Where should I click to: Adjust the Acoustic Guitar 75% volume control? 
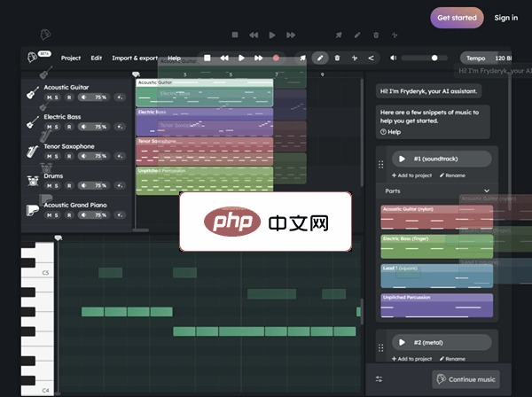click(x=94, y=97)
